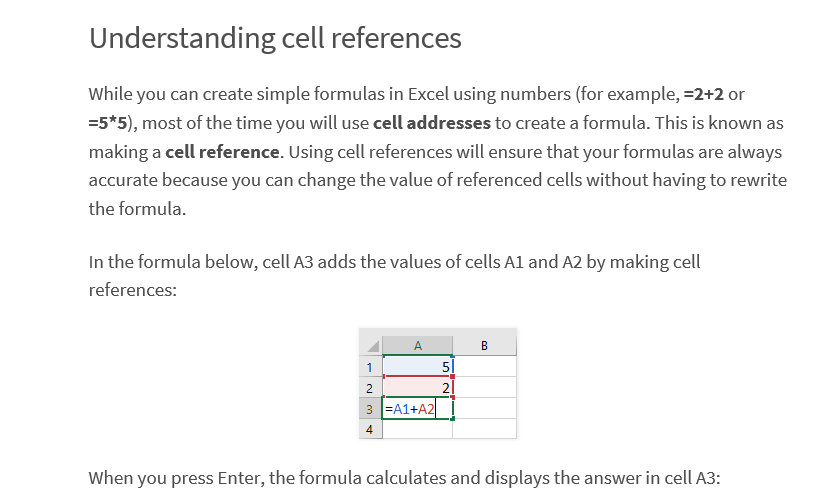827x501 pixels.
Task: Select empty cell B4
Action: click(x=484, y=429)
